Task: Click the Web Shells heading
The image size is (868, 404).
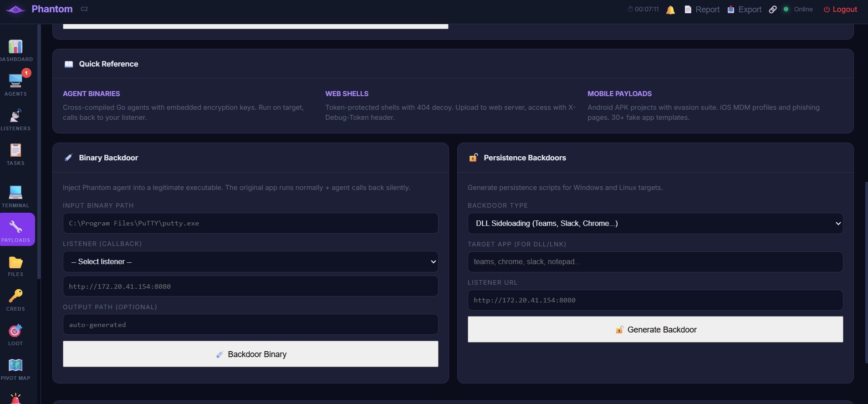Action: click(x=347, y=94)
